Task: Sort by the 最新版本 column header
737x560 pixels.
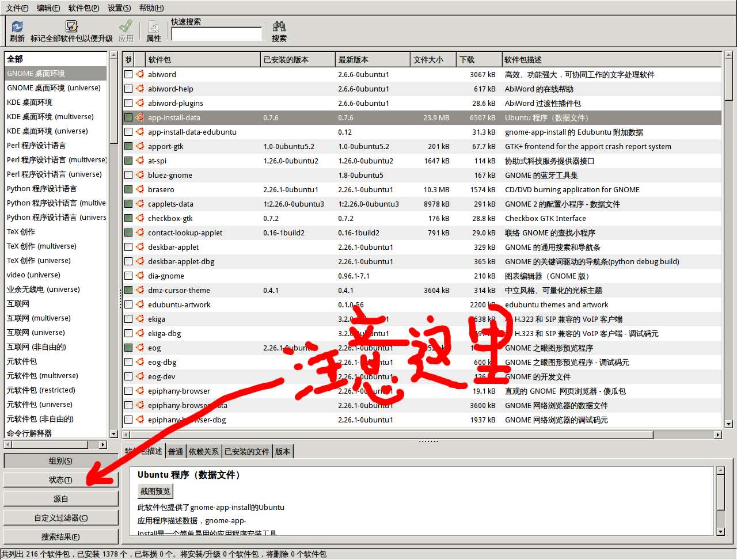Action: pos(373,59)
